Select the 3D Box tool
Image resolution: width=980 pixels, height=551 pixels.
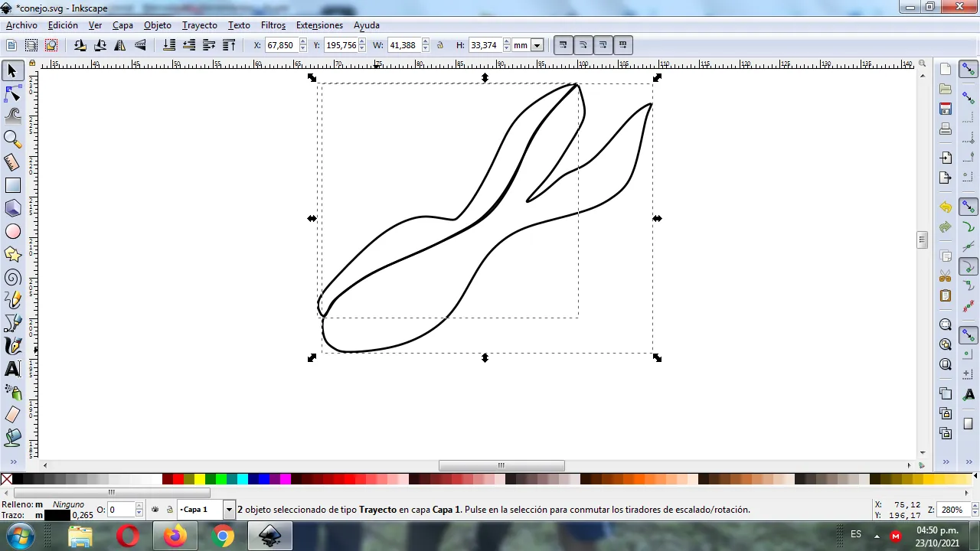pos(12,208)
